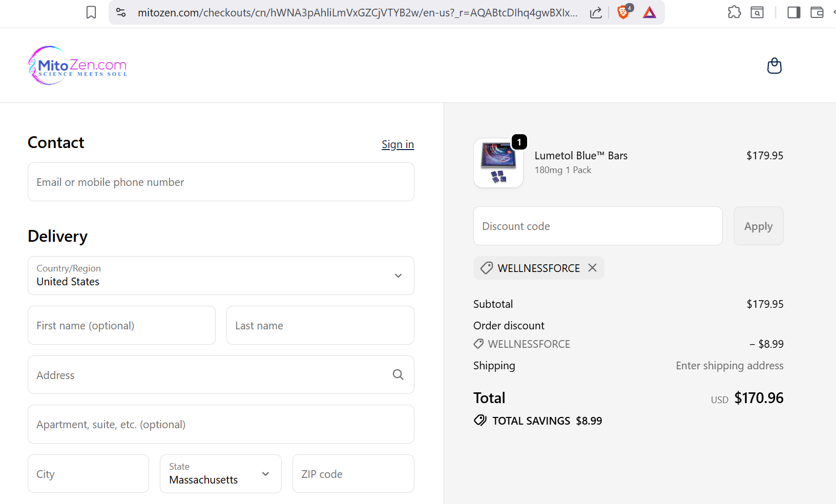Focus the email or mobile phone field
Image resolution: width=836 pixels, height=504 pixels.
[221, 182]
